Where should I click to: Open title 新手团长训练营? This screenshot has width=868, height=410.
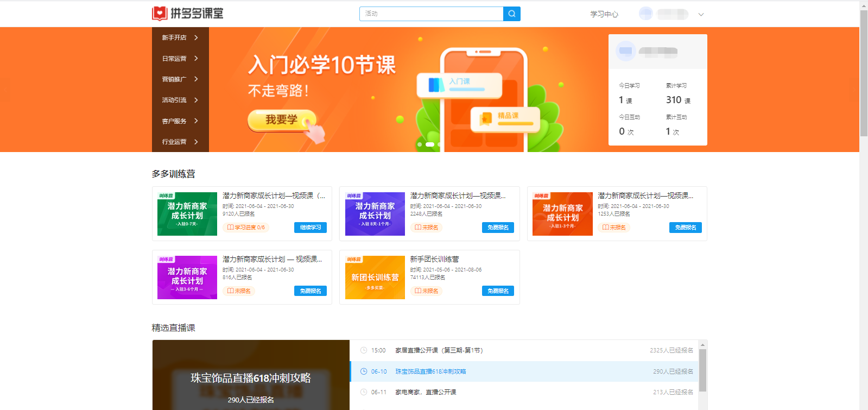[x=434, y=259]
